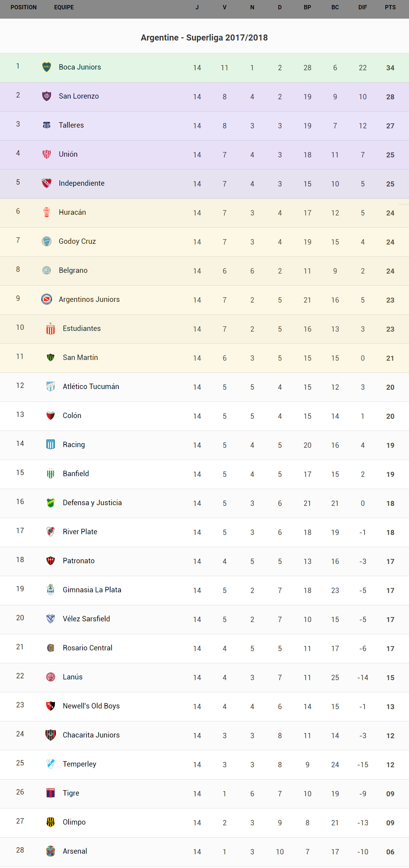Click the Olimpo yellow-black crest
Viewport: 409px width, 868px height.
coord(51,822)
